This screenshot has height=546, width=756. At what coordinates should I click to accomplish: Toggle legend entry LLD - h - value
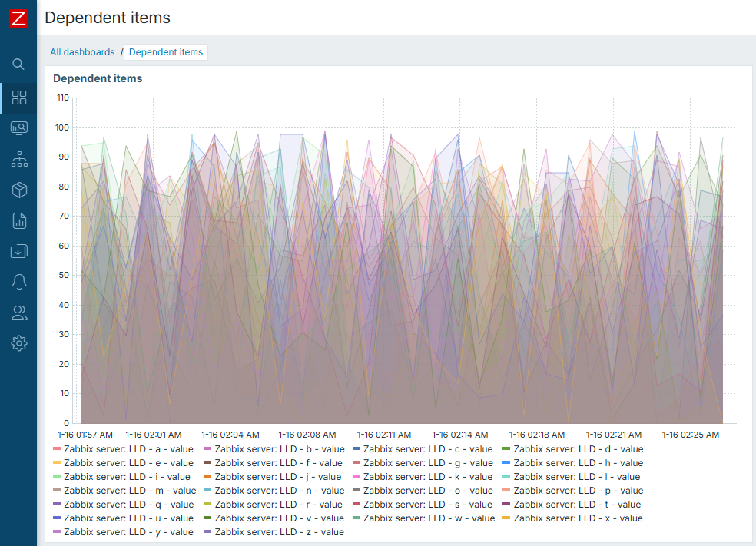579,463
